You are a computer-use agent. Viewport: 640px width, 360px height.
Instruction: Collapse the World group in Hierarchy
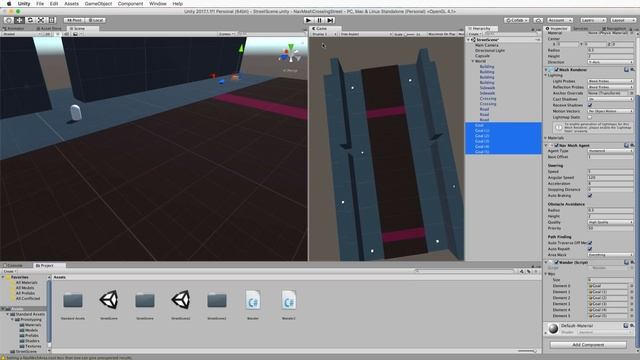point(473,61)
